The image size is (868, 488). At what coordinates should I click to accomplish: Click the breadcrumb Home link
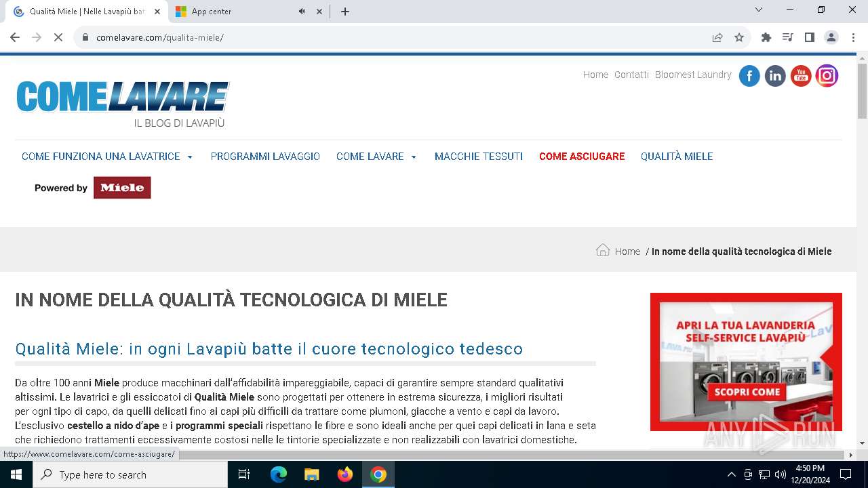pos(627,251)
